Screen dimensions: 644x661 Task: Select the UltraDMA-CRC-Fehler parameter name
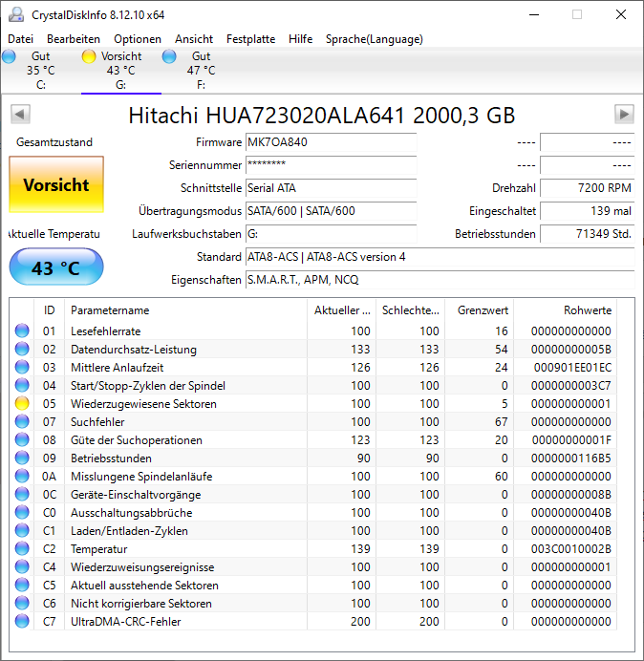pos(126,622)
